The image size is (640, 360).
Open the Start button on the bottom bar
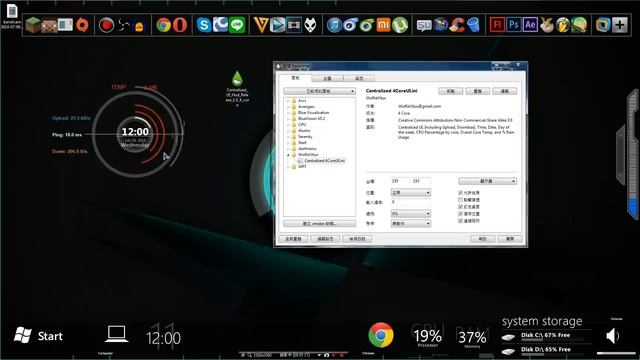coord(38,336)
